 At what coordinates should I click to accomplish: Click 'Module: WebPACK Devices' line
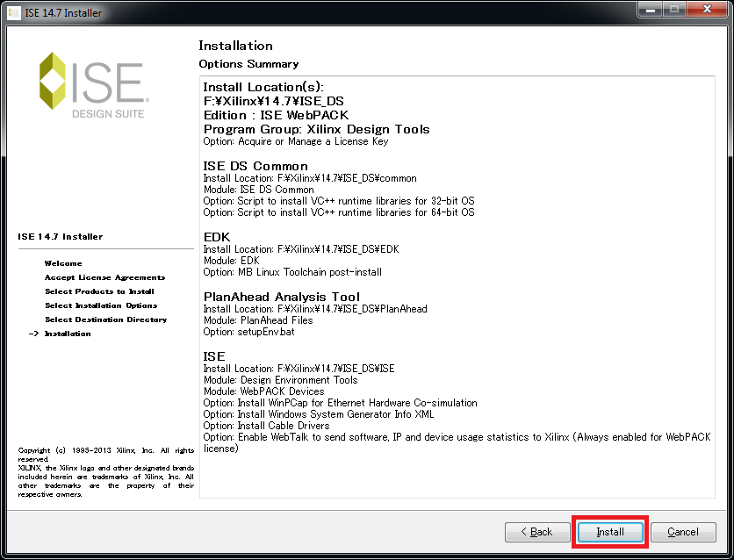point(263,391)
